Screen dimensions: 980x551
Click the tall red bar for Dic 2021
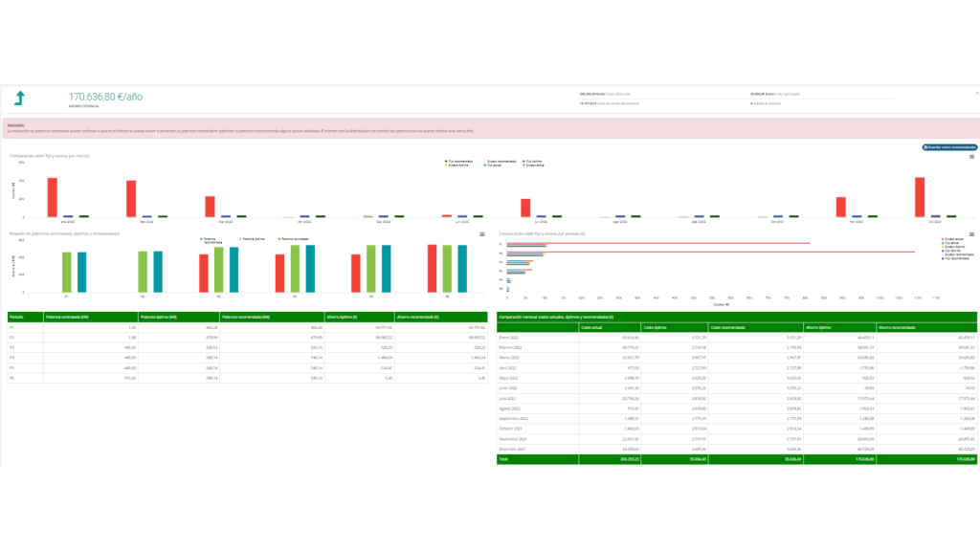click(x=919, y=197)
